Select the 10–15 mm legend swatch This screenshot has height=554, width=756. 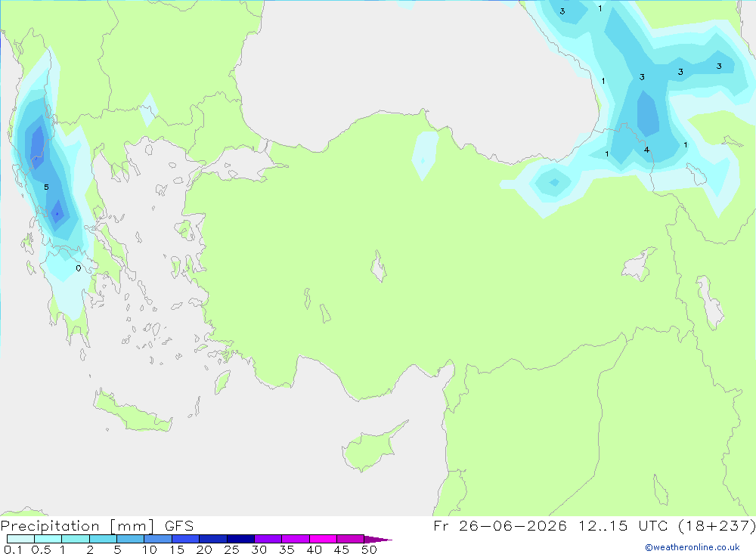coord(158,539)
